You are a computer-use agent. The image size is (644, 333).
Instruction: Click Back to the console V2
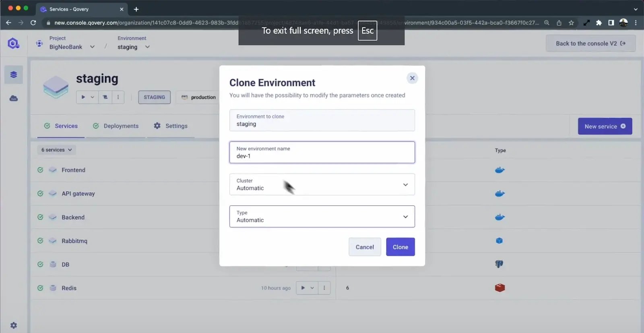coord(590,43)
